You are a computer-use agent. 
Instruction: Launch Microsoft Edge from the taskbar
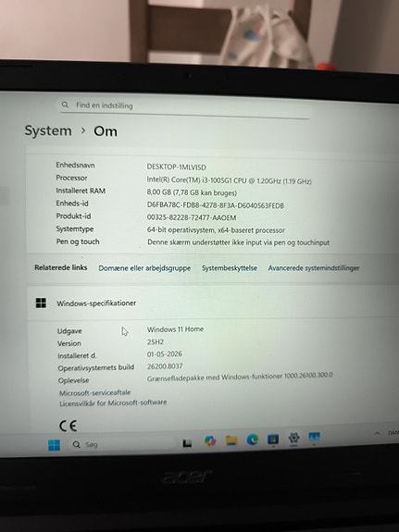[x=253, y=439]
